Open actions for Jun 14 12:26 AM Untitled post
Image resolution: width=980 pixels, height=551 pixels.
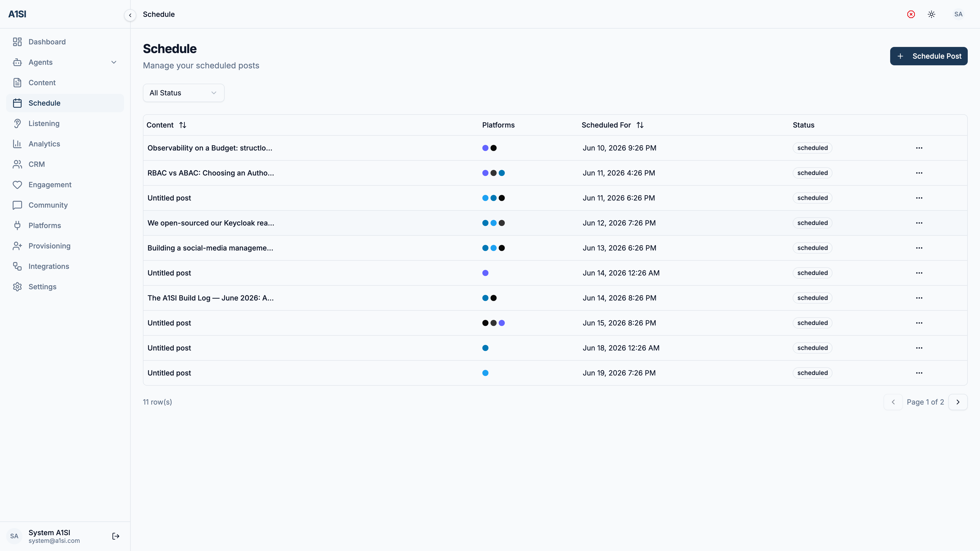pyautogui.click(x=919, y=273)
